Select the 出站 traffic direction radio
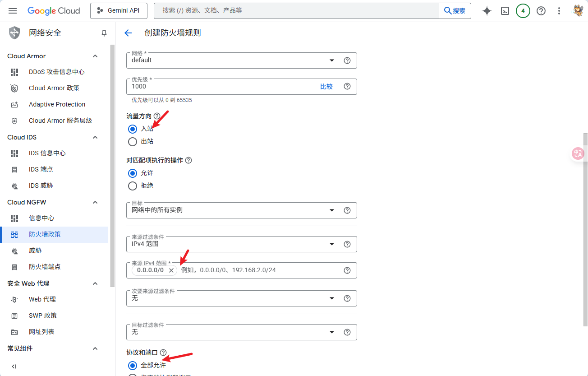 tap(133, 142)
